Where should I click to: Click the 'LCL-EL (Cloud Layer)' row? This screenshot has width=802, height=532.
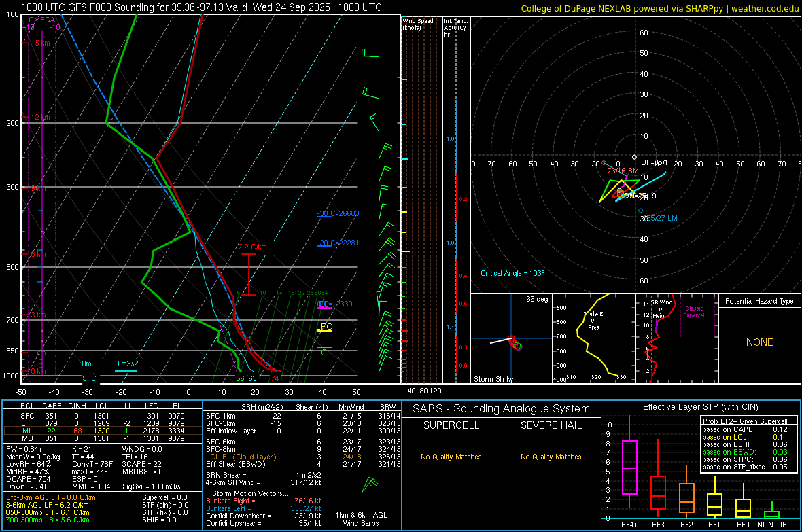tap(303, 457)
